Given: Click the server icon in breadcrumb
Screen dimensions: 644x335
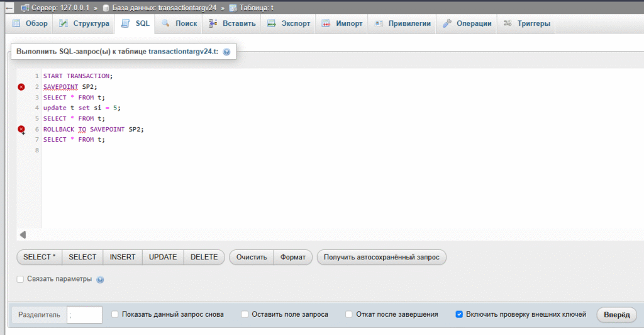Looking at the screenshot, I should 25,8.
